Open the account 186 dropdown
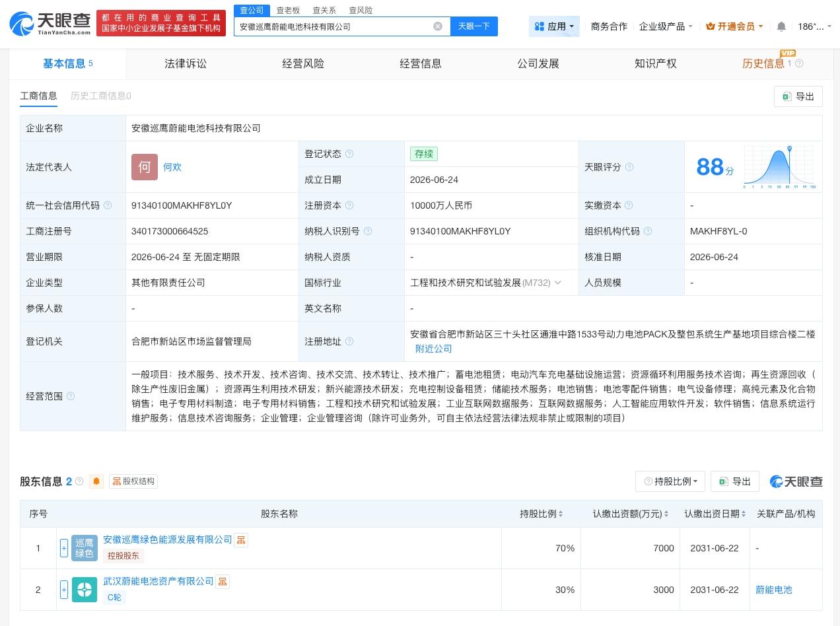840x626 pixels. (814, 26)
